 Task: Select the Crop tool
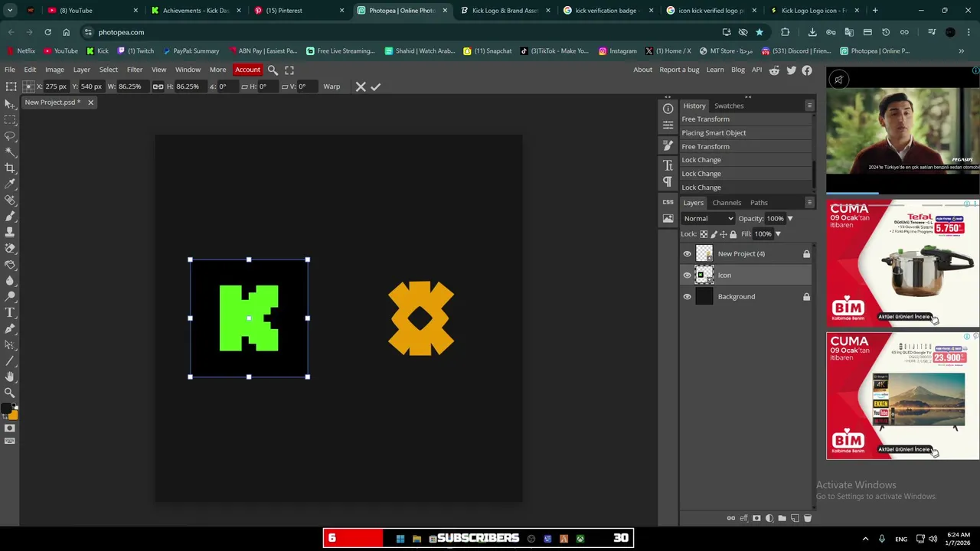point(10,168)
